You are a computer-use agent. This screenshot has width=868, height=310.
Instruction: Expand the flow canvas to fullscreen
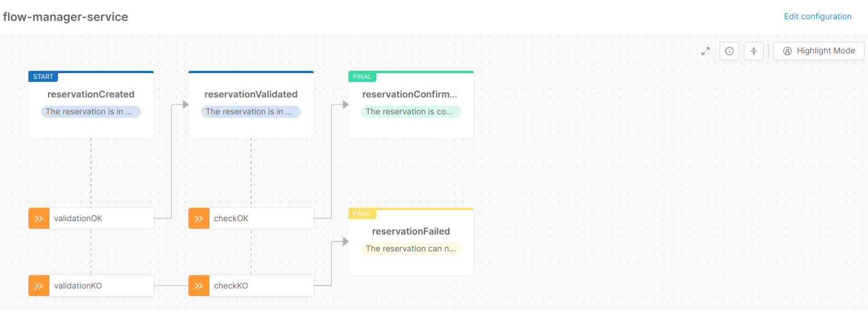click(706, 51)
